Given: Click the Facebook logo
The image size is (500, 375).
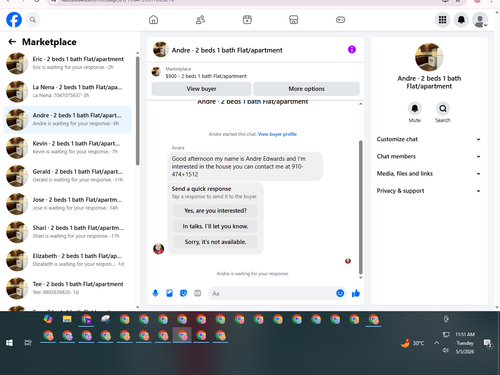Looking at the screenshot, I should (14, 20).
